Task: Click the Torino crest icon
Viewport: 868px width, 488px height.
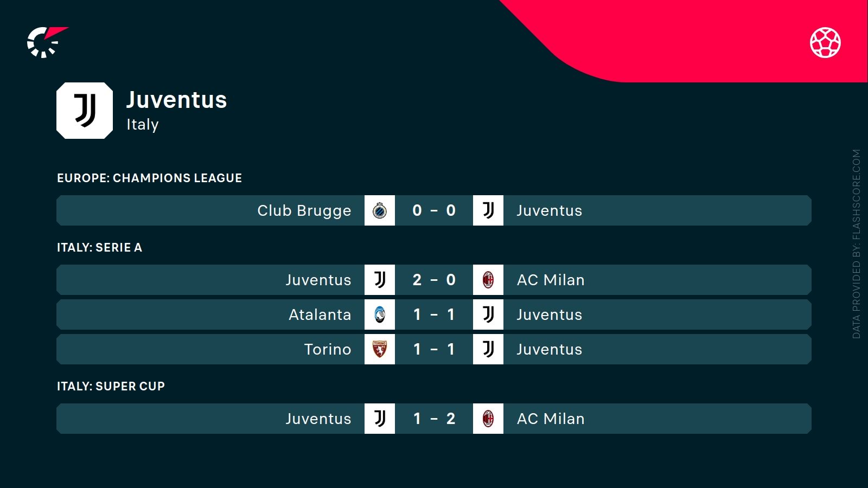Action: (380, 349)
